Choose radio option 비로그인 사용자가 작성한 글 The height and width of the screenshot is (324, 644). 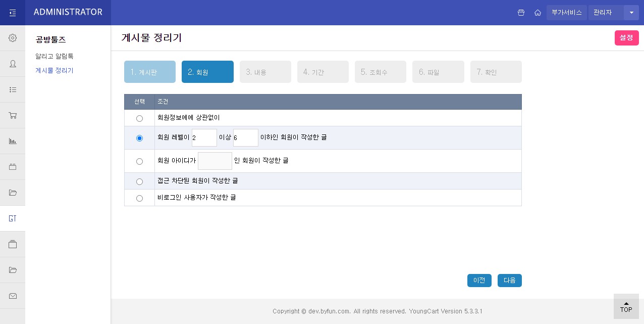(x=139, y=198)
